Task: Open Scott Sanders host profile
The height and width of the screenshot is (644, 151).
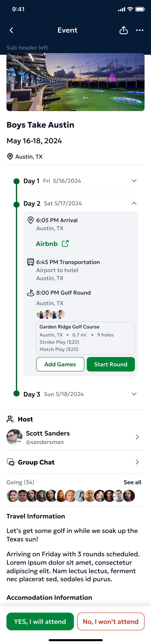Action: [x=75, y=437]
